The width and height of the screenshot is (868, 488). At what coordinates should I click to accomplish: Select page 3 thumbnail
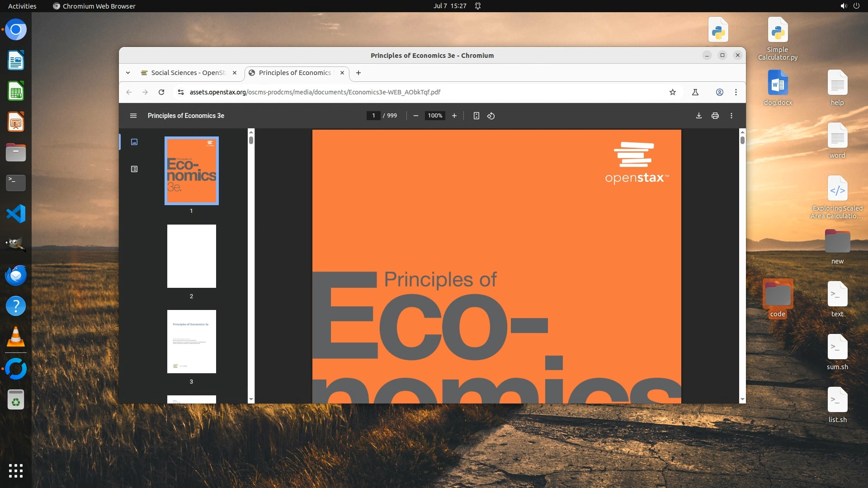[x=191, y=342]
